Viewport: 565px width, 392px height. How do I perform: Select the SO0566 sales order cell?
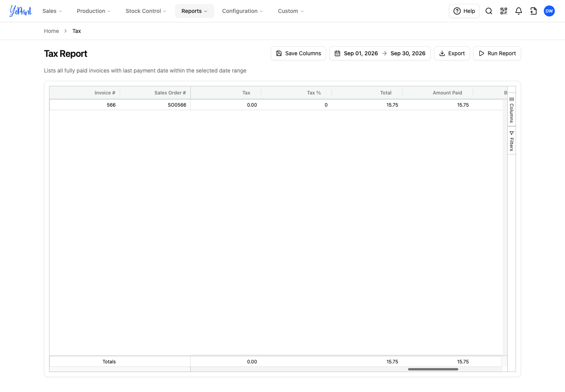pyautogui.click(x=155, y=105)
